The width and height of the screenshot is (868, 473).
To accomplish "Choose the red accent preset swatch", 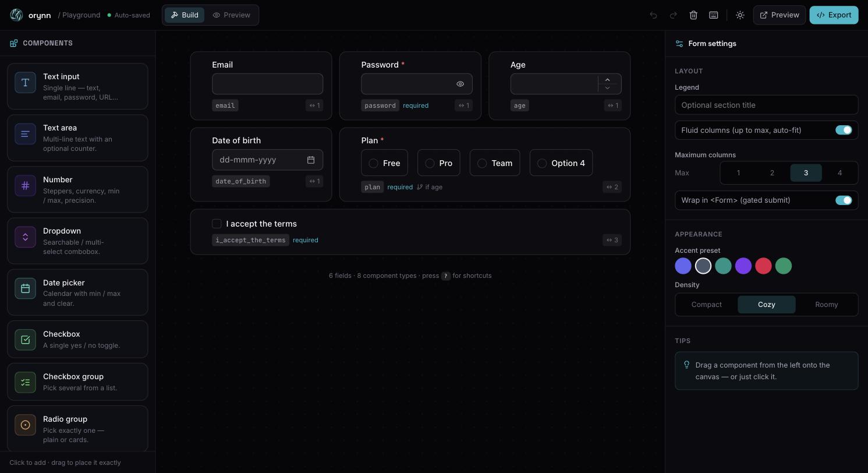I will 763,266.
